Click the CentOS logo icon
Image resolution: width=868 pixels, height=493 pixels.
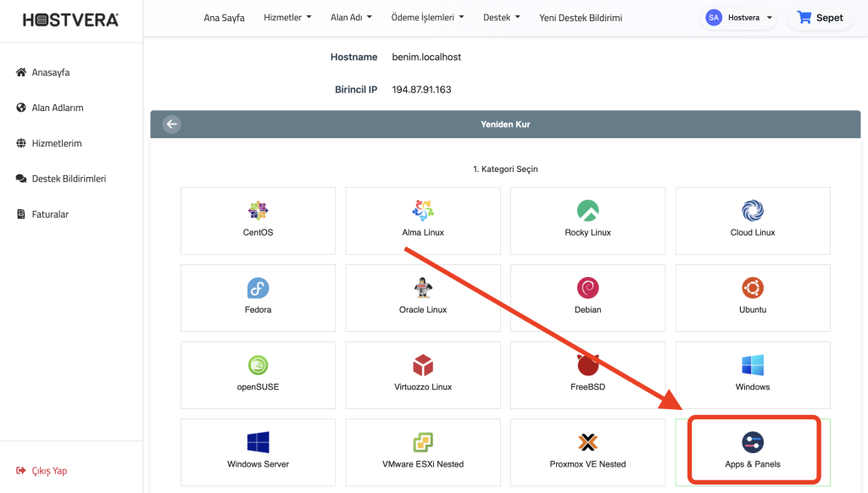258,211
